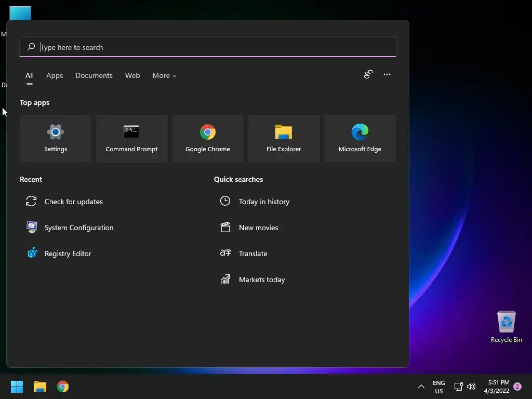Run Translate quick search
The height and width of the screenshot is (399, 532).
point(253,254)
